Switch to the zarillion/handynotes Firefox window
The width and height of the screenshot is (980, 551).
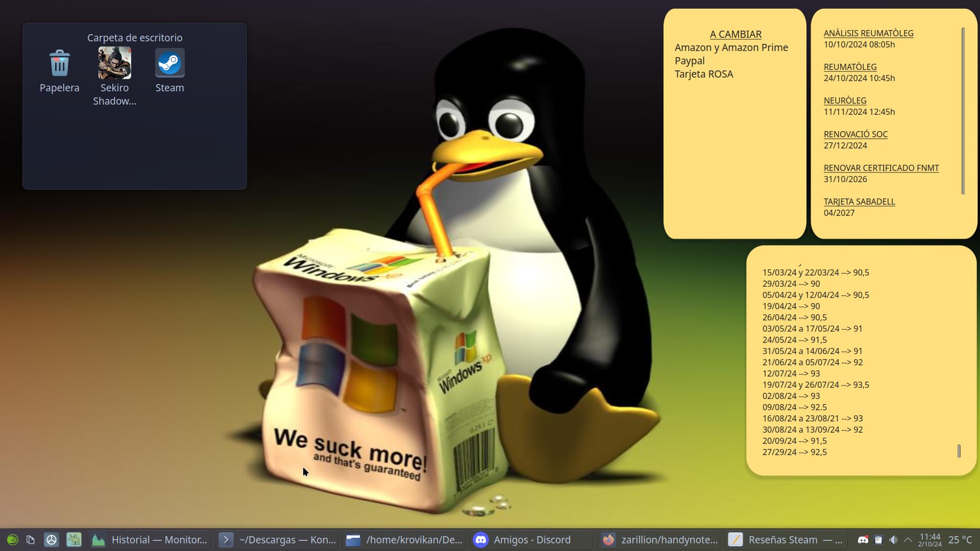[659, 540]
